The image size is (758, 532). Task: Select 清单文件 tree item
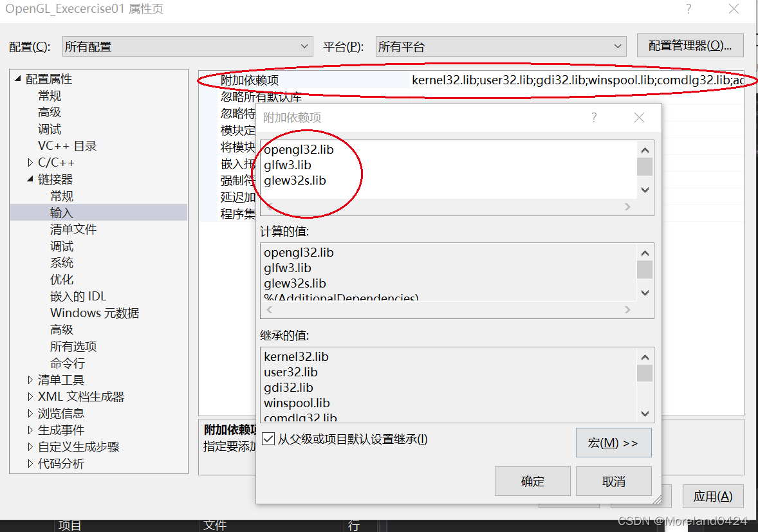(x=73, y=229)
